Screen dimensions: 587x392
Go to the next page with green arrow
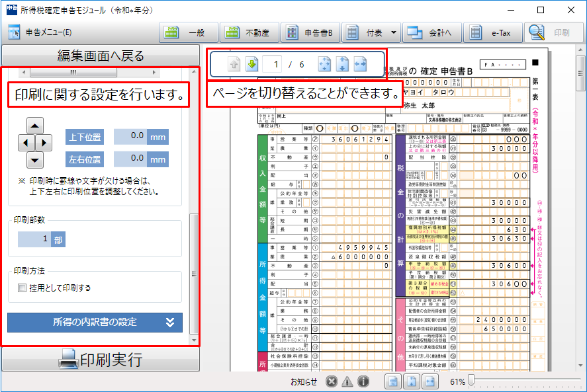251,65
